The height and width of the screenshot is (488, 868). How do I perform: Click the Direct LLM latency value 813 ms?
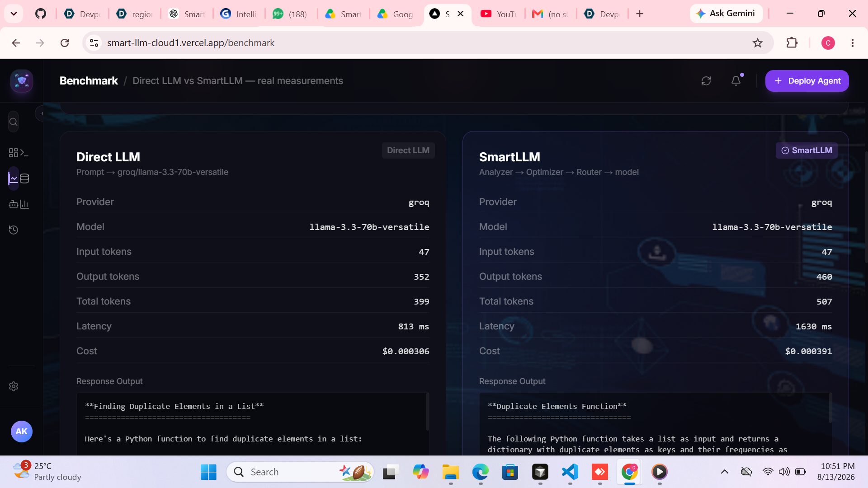tap(414, 327)
